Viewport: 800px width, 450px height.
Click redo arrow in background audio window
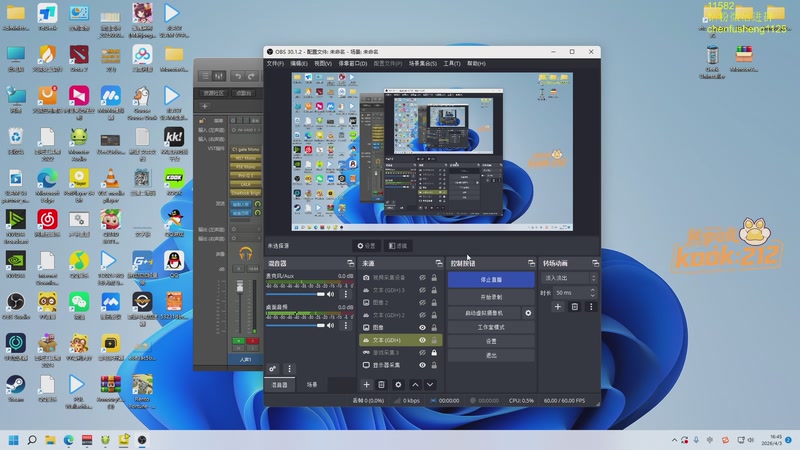tap(251, 76)
